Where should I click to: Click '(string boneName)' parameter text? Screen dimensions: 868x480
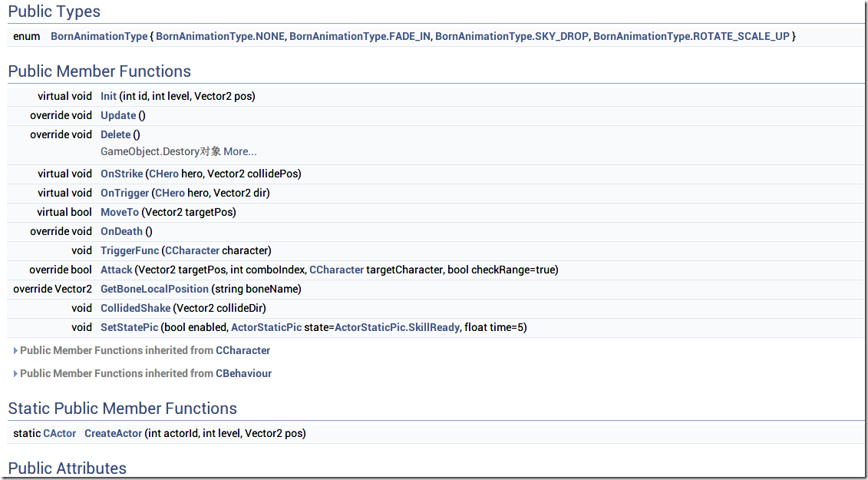point(256,290)
